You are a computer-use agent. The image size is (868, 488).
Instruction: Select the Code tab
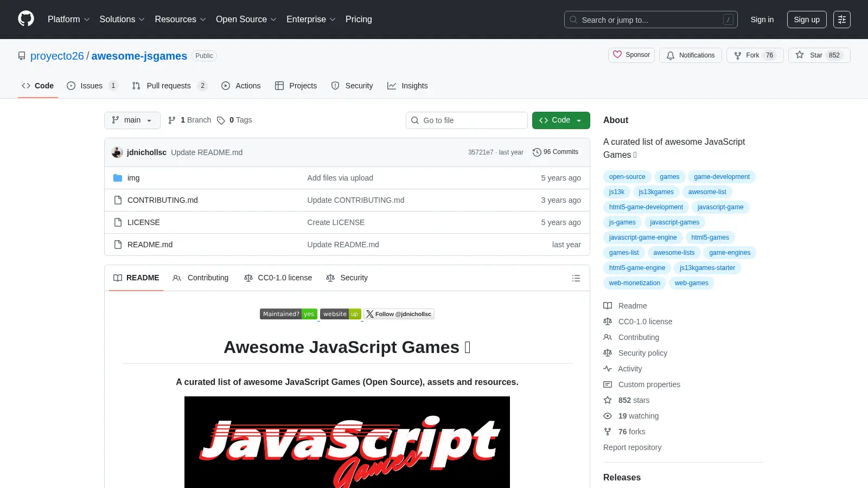(x=37, y=86)
